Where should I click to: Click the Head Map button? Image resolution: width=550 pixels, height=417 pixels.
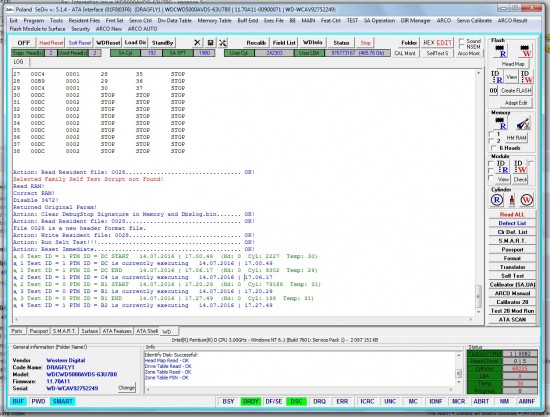(x=513, y=64)
